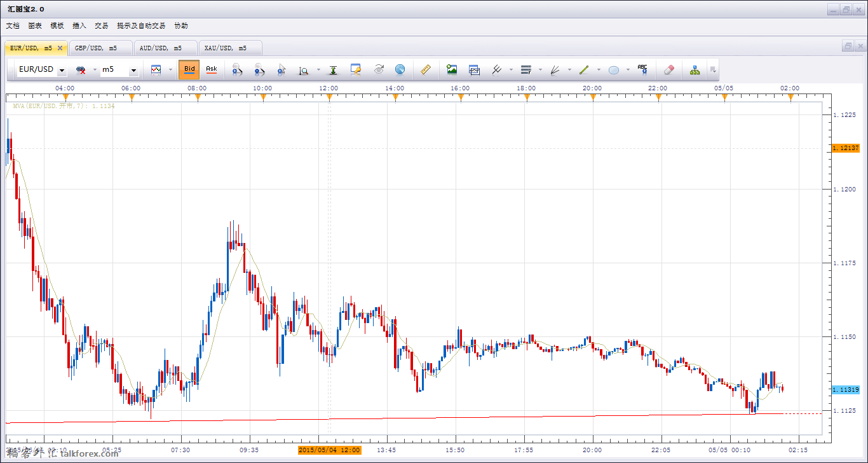Select the ellipse shape tool
The image size is (868, 463).
614,69
